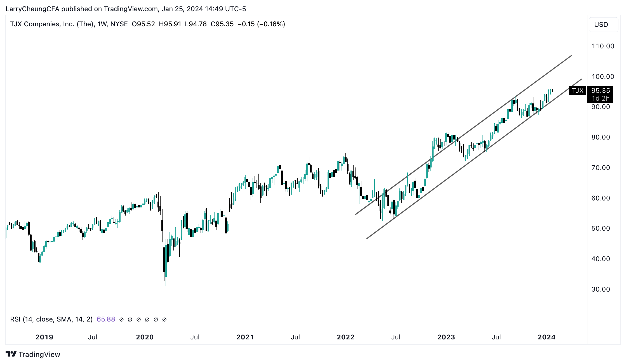
Task: Click the 2021 time axis label
Action: click(x=245, y=337)
